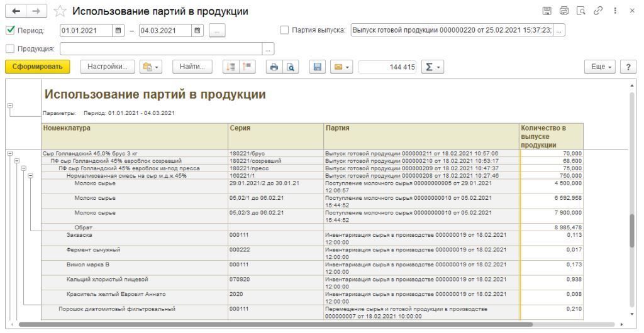Collapse the report header group

coord(10,106)
